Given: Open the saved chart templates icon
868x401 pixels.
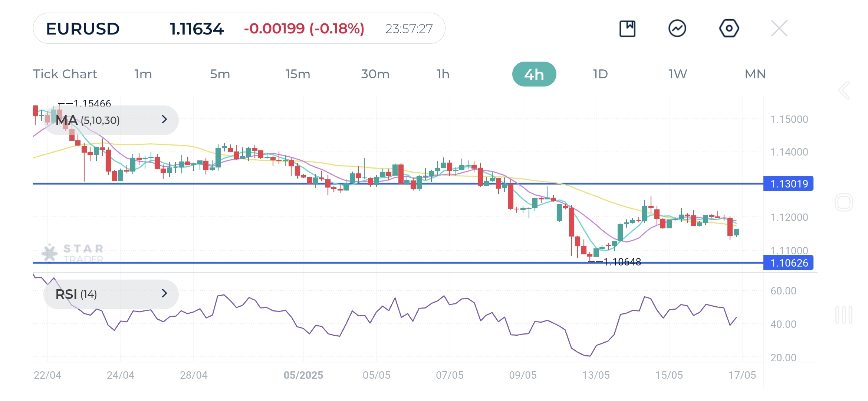Looking at the screenshot, I should pos(627,28).
